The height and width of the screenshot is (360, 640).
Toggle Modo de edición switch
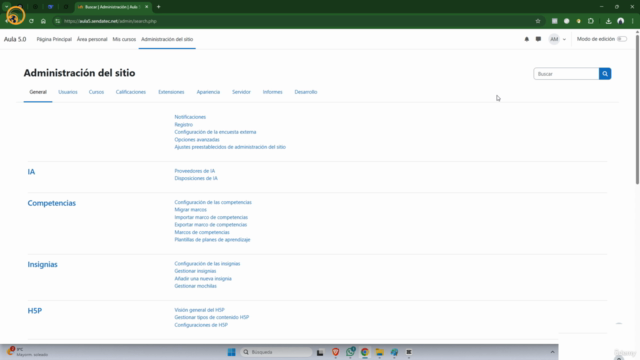tap(622, 39)
